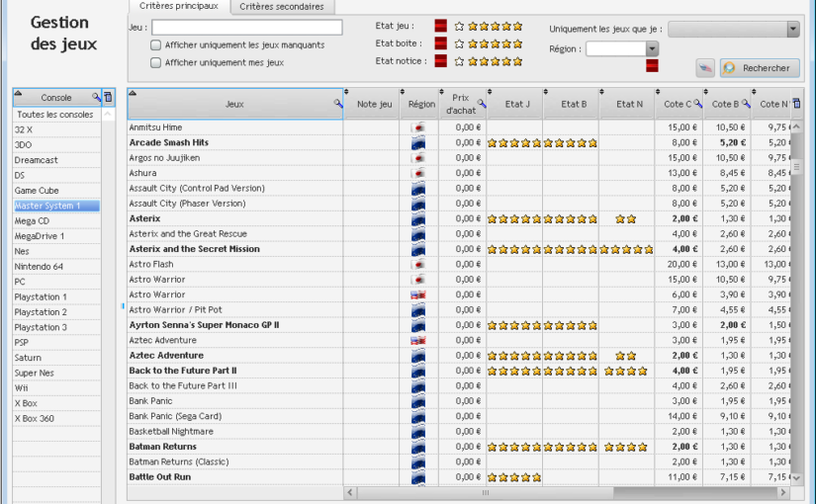Viewport: 816px width, 504px height.
Task: Set Etat jeu rating to last star
Action: coord(518,26)
